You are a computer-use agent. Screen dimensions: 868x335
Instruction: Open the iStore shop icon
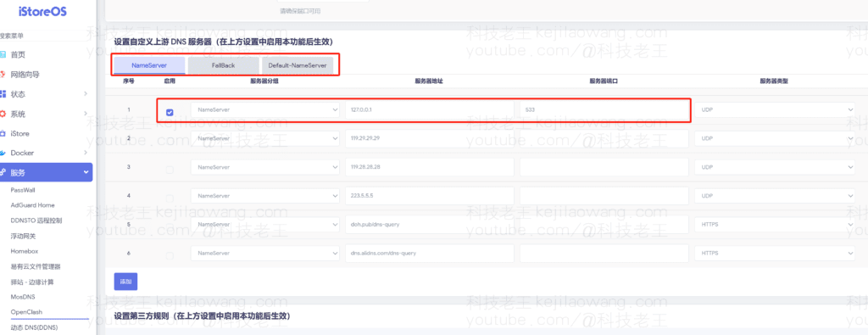3,133
